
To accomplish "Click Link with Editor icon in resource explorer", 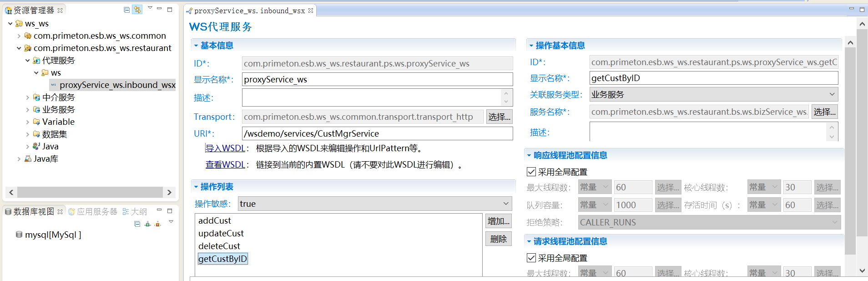I will tap(137, 10).
